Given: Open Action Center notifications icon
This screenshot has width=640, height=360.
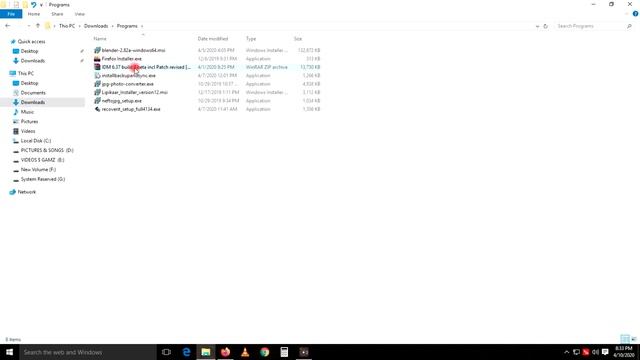Looking at the screenshot, I should [x=605, y=352].
